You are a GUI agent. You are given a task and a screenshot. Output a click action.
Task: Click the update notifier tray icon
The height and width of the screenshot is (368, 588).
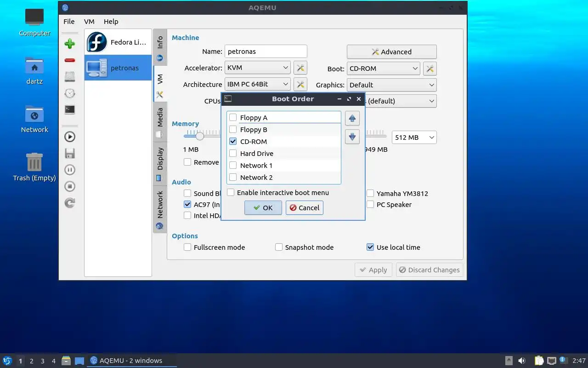click(x=564, y=360)
